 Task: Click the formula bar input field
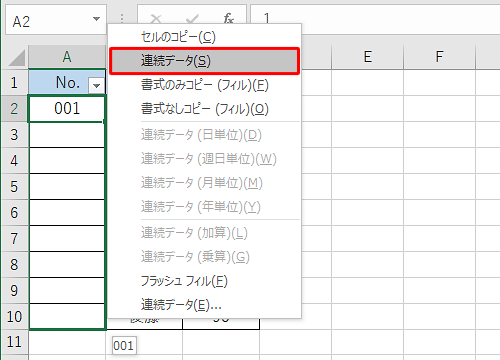[x=375, y=19]
